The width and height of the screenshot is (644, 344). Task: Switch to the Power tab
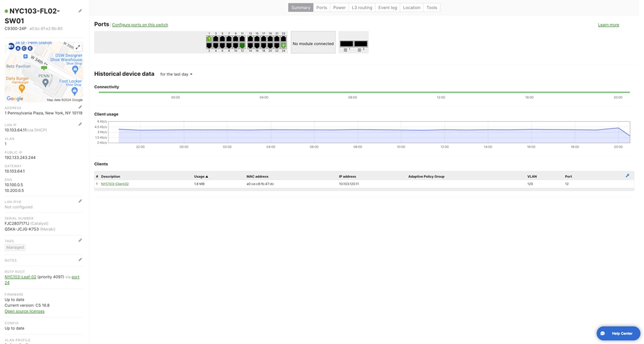pos(339,7)
